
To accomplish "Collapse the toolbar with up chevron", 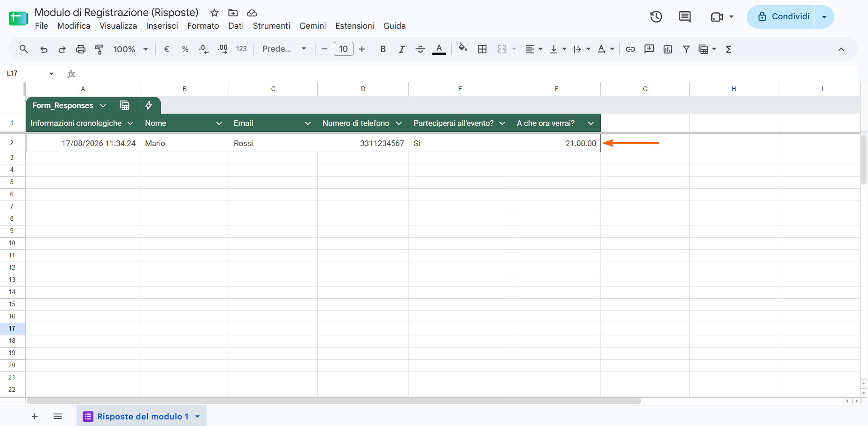I will pos(841,49).
